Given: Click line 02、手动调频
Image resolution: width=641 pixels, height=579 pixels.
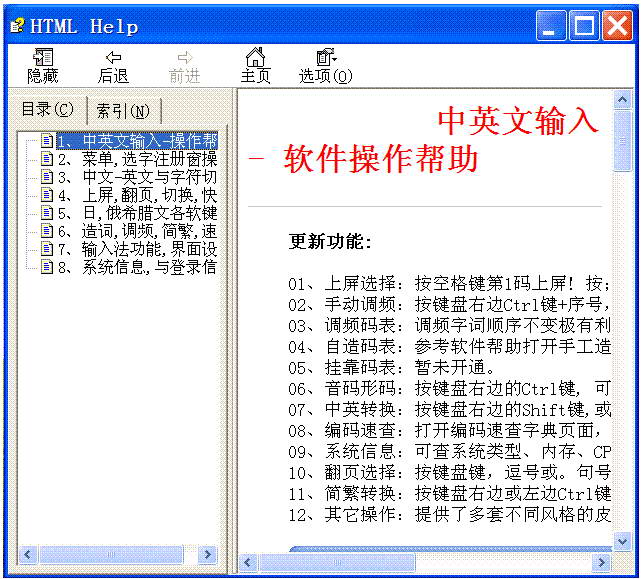Looking at the screenshot, I should tap(449, 305).
